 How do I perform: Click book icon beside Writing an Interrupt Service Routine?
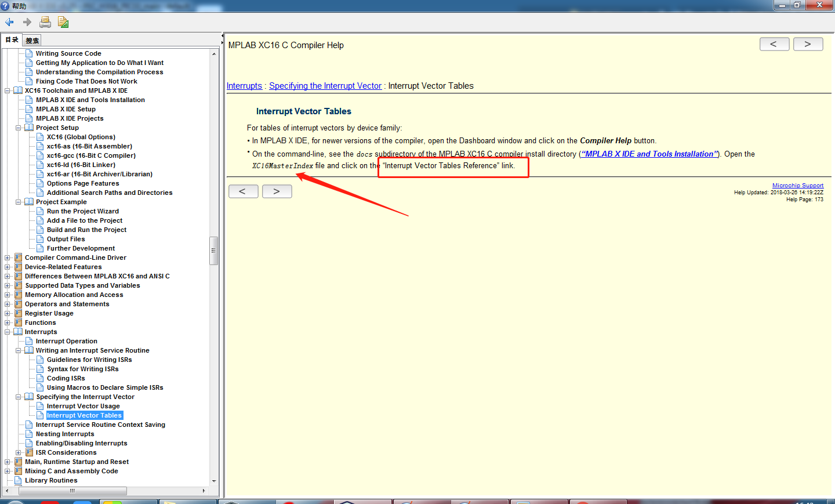point(29,350)
